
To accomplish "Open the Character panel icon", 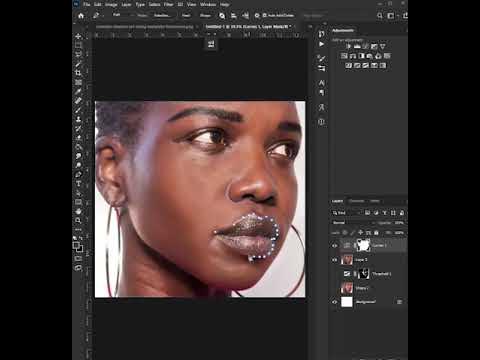I will coord(321,82).
